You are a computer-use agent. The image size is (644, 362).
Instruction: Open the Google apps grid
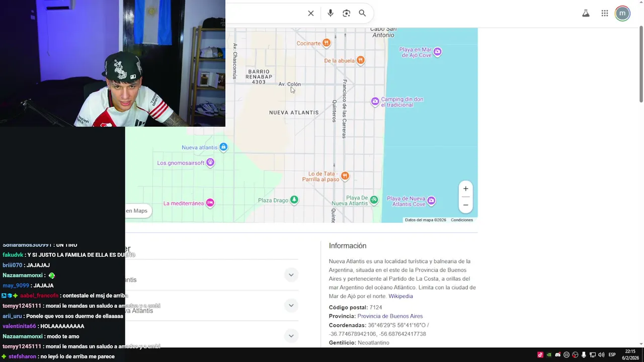click(x=605, y=14)
